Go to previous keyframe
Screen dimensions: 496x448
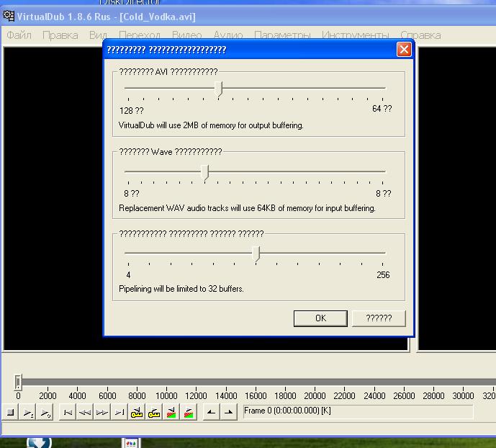pos(136,412)
